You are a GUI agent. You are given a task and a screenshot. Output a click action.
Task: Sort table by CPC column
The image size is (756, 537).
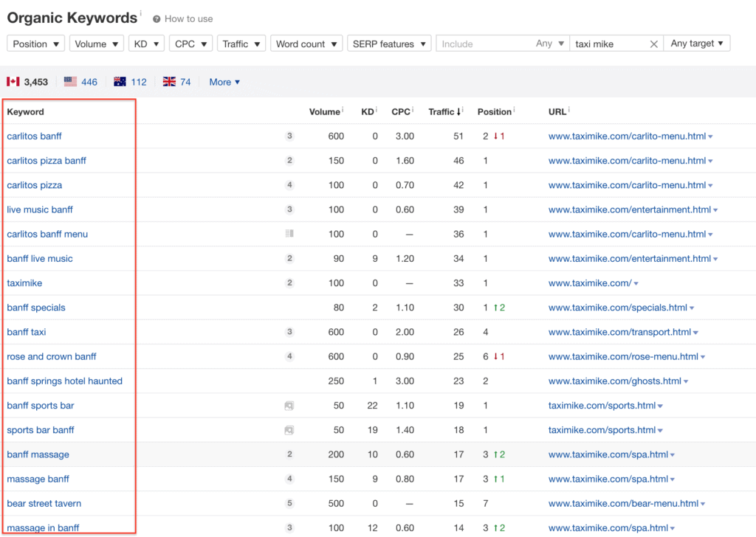(401, 111)
